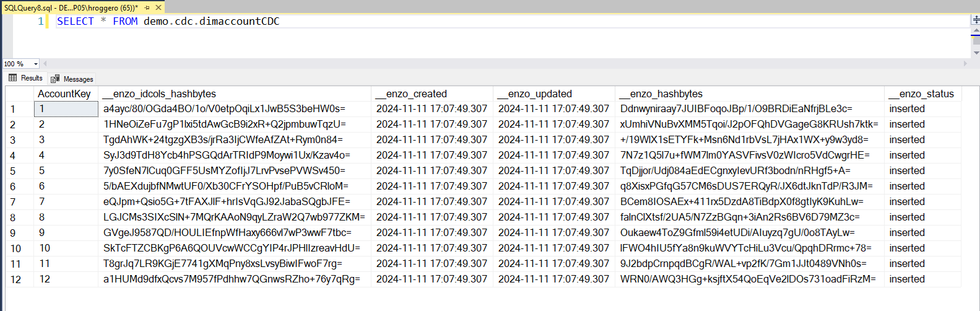The height and width of the screenshot is (311, 980).
Task: Switch to the Messages tab
Action: pyautogui.click(x=72, y=79)
